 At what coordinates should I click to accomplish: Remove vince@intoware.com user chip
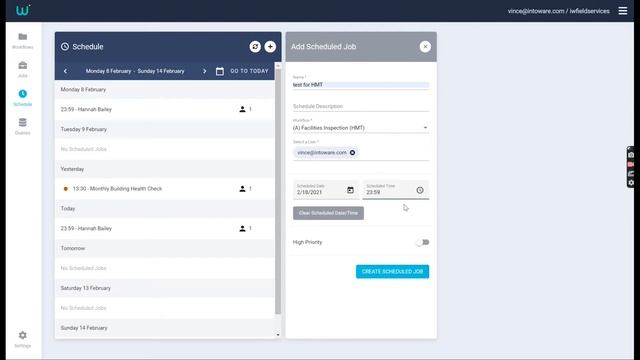352,153
